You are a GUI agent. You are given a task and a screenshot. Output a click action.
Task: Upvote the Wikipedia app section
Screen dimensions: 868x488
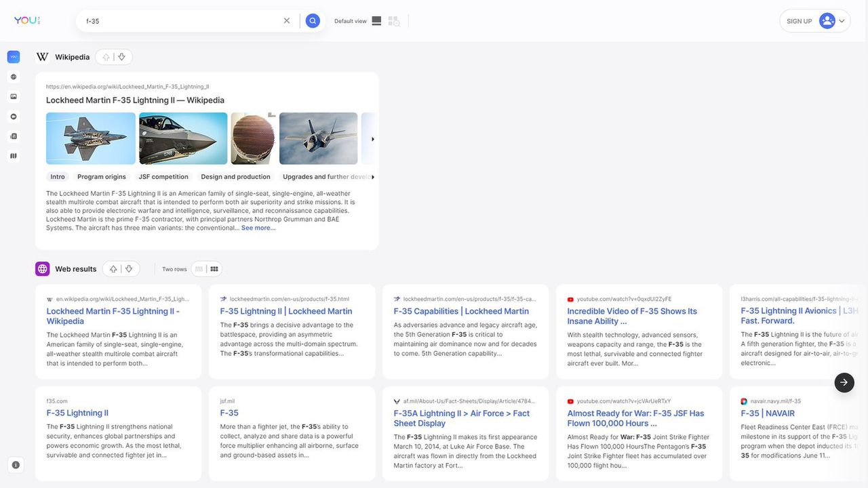106,58
